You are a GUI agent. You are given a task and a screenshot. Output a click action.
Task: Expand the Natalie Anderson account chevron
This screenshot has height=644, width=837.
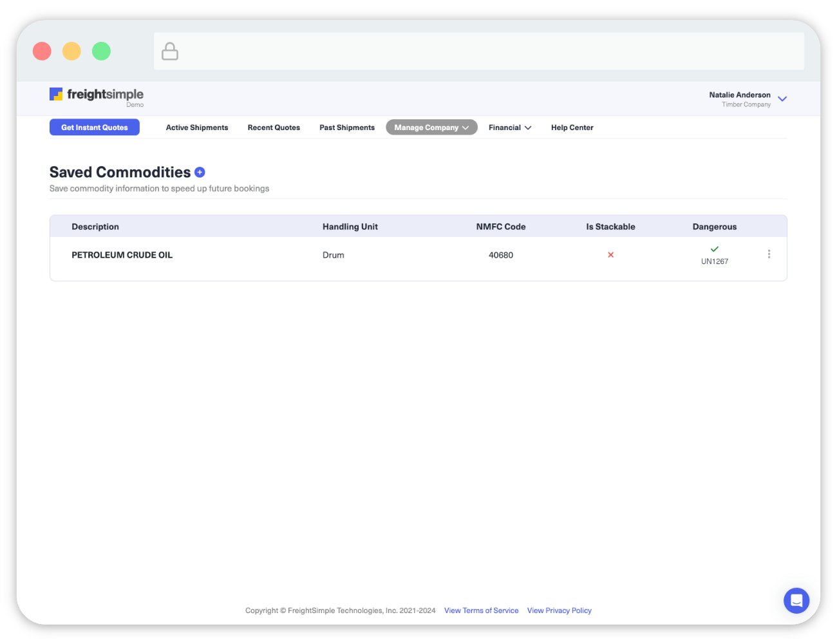click(x=782, y=99)
